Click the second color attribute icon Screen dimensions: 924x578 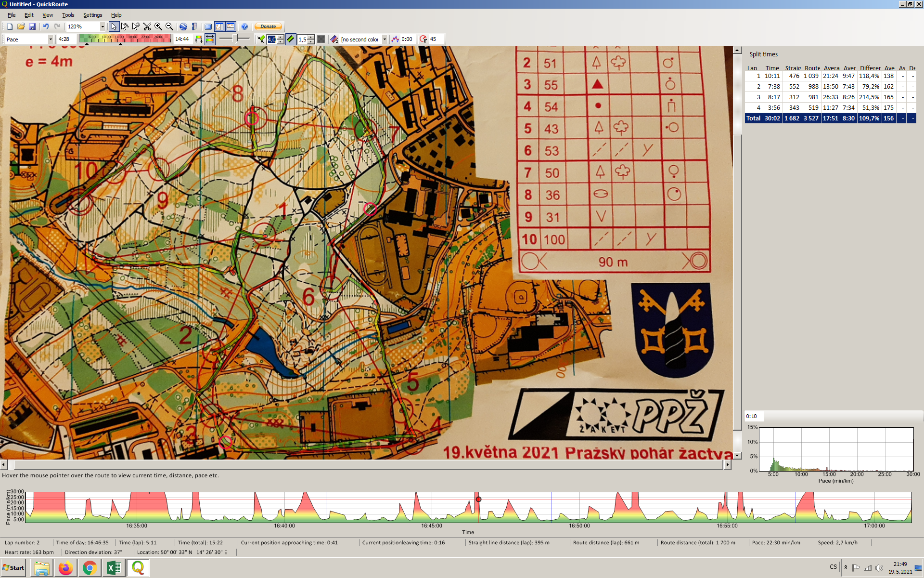pyautogui.click(x=334, y=39)
